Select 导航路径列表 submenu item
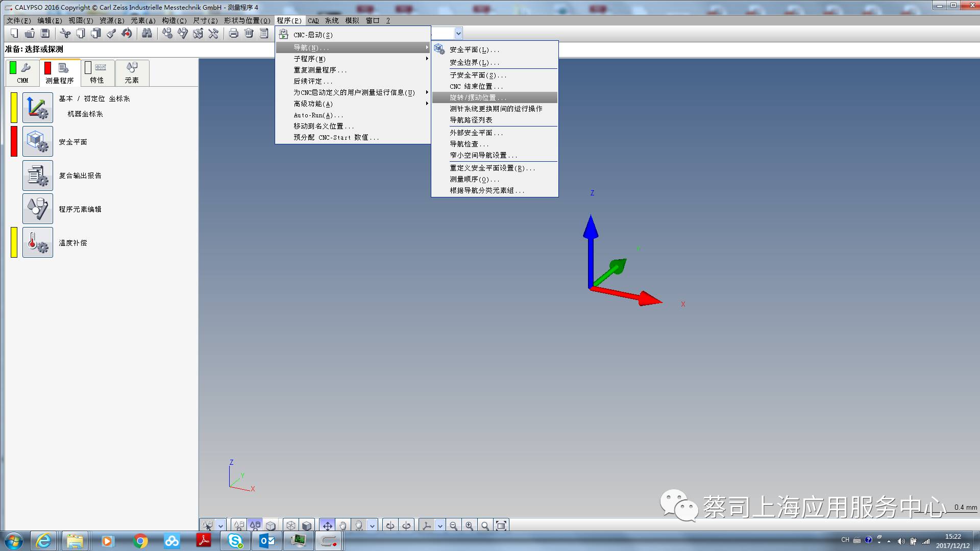Image resolution: width=980 pixels, height=551 pixels. (495, 120)
